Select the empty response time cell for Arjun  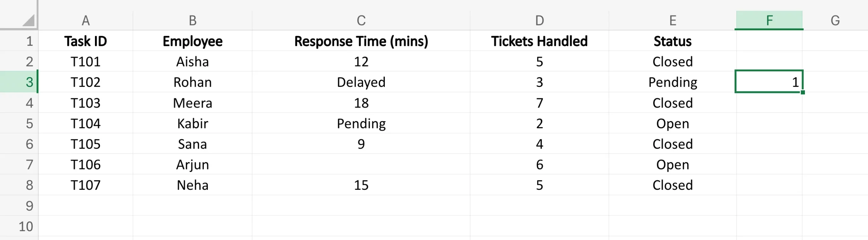click(361, 165)
